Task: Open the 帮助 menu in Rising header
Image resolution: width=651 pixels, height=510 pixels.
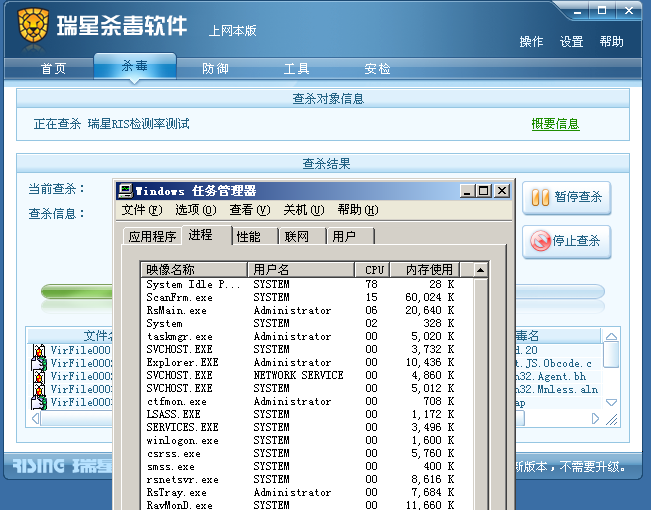Action: pos(612,42)
